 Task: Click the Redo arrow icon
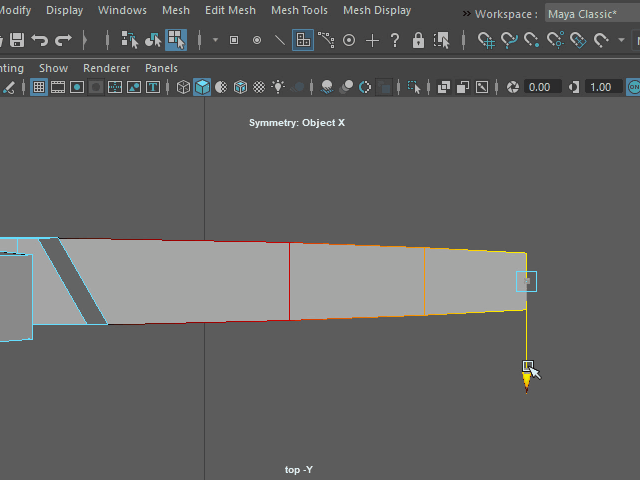click(x=63, y=40)
